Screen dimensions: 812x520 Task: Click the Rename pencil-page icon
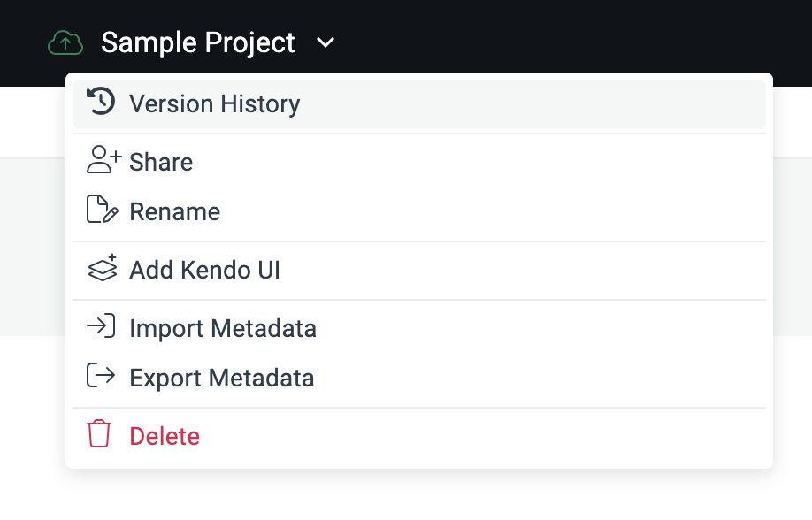pos(101,210)
